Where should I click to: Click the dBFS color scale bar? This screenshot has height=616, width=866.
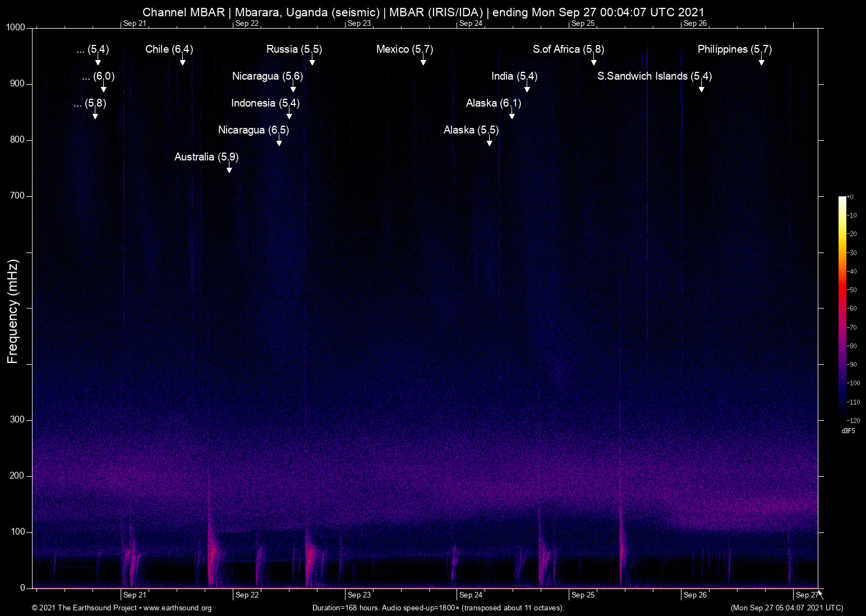coord(842,309)
